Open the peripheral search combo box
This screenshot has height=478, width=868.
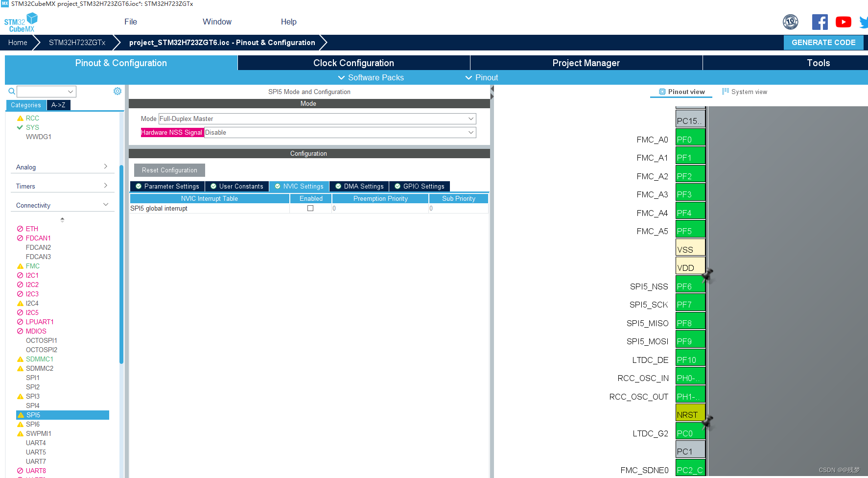coord(47,92)
